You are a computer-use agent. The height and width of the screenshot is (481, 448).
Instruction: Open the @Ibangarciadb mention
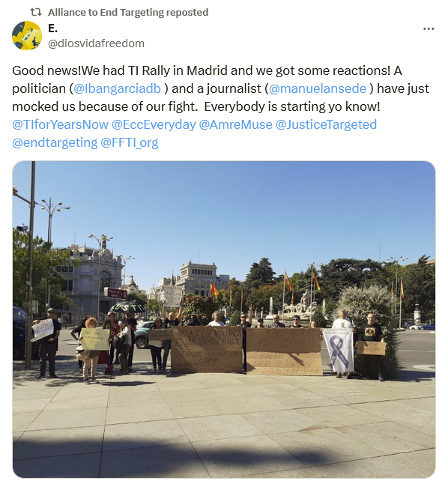(117, 88)
